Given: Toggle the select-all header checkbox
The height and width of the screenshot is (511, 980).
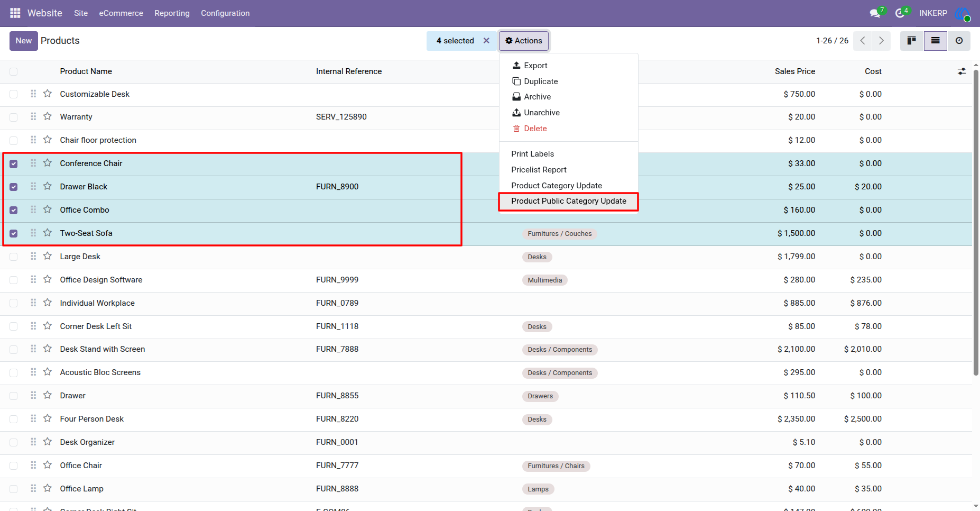Looking at the screenshot, I should 14,71.
